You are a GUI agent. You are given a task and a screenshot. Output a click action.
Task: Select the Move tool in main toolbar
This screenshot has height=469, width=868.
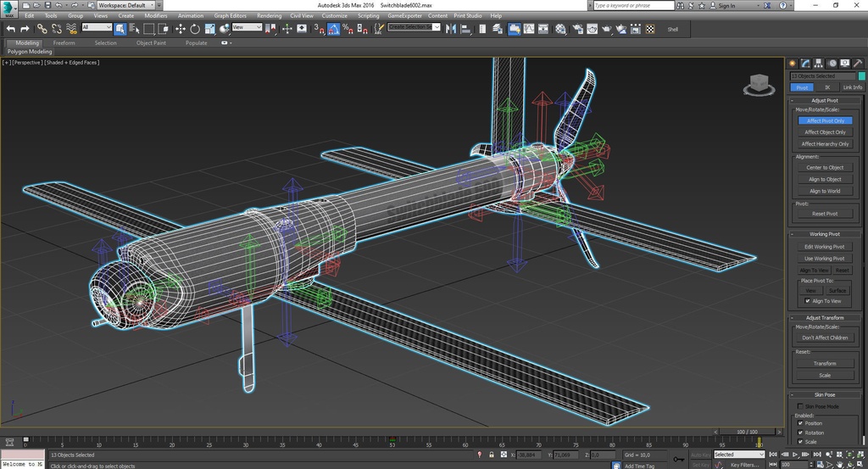[x=180, y=29]
